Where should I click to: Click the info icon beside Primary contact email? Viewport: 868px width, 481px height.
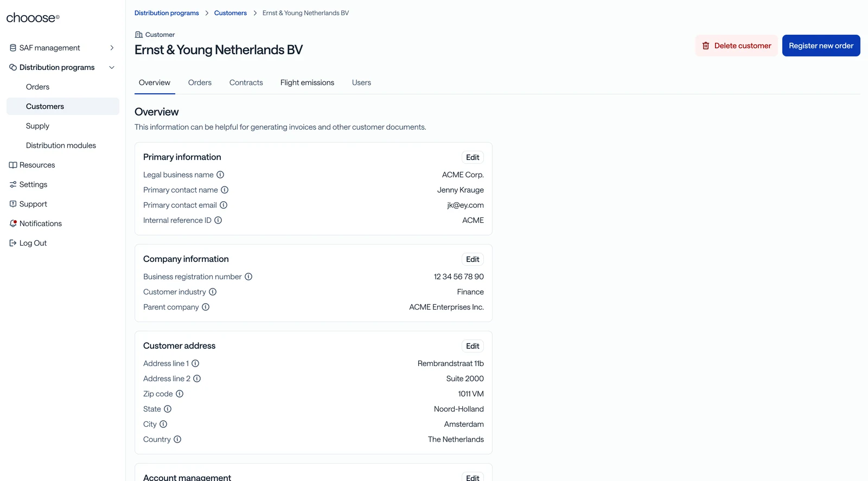tap(224, 205)
